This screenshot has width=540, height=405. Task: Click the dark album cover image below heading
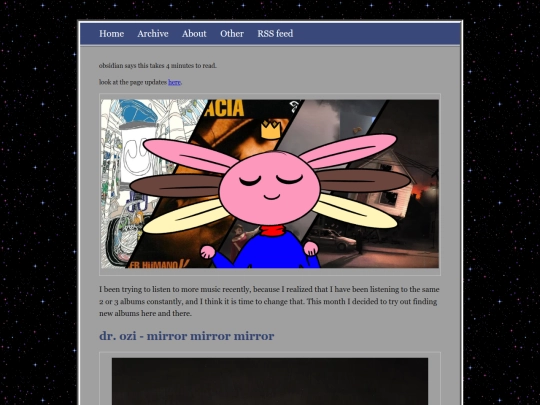pos(270,381)
